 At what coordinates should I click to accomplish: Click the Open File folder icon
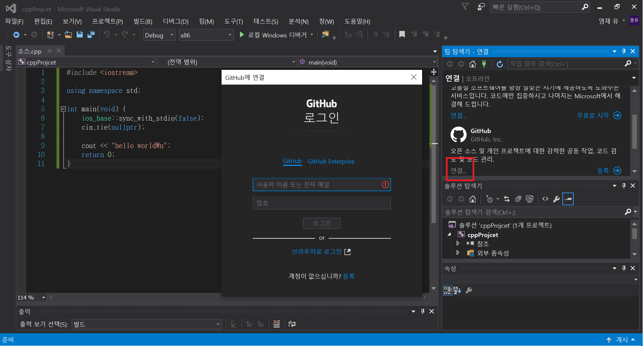pos(68,35)
